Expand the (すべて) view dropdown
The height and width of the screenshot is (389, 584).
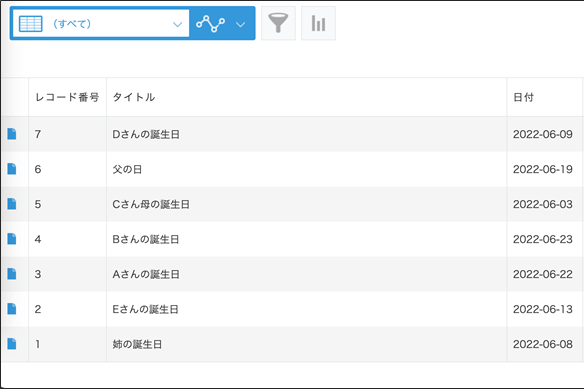[x=177, y=24]
